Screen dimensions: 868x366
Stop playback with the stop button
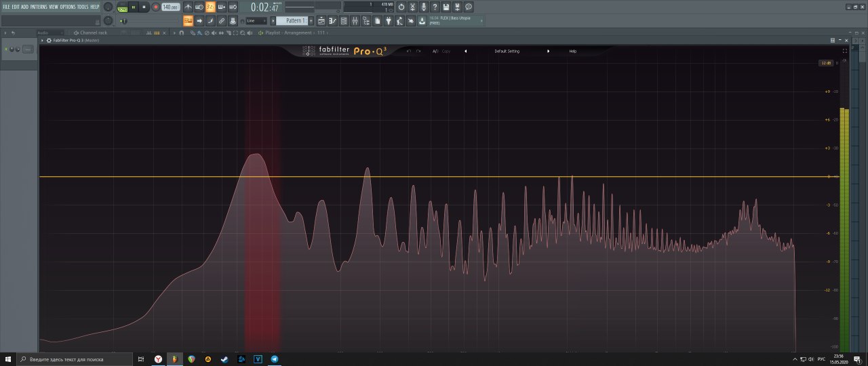tap(144, 7)
